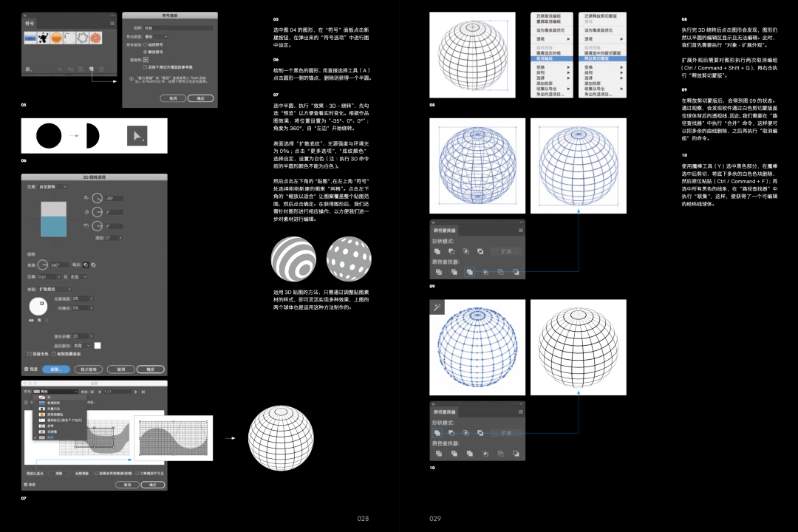Viewport: 798px width, 532px height.
Task: Click the New Symbol icon in Symbols panel
Action: click(x=90, y=69)
